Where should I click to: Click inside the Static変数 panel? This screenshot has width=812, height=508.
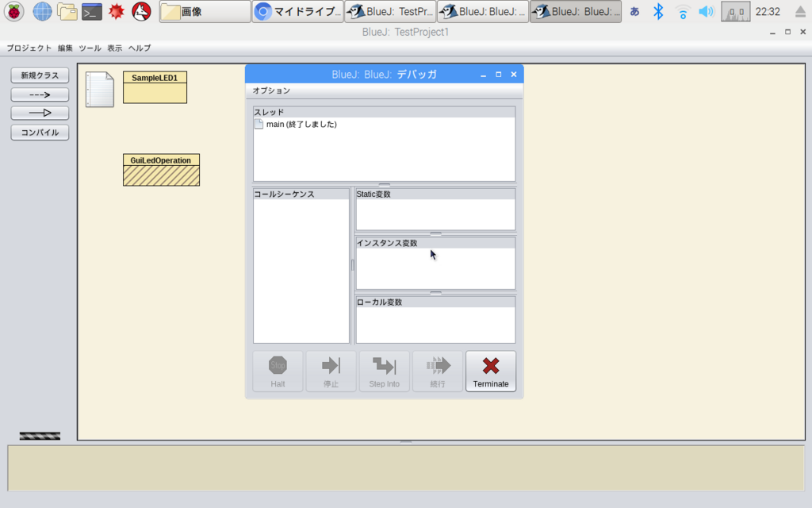[435, 214]
